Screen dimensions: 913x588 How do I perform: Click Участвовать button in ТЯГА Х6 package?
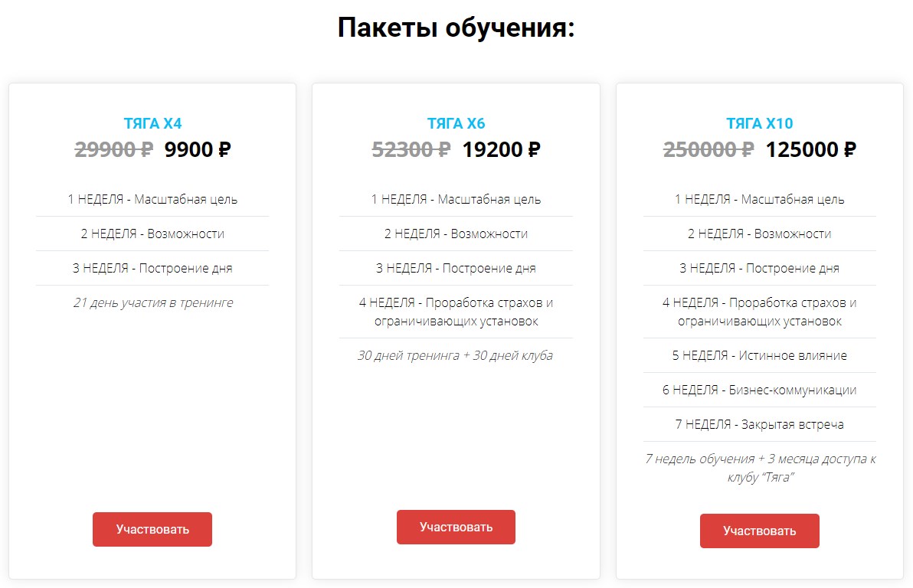pos(456,527)
